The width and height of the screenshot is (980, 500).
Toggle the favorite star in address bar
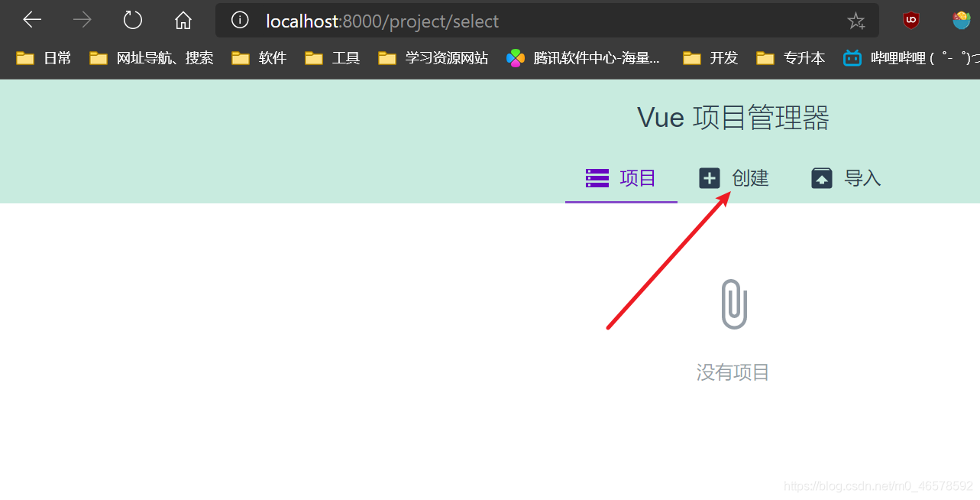[x=856, y=21]
